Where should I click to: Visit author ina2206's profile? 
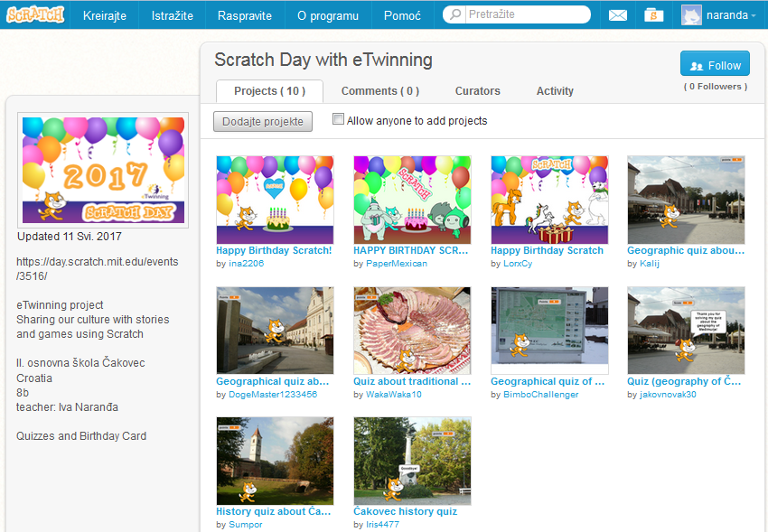pos(247,264)
